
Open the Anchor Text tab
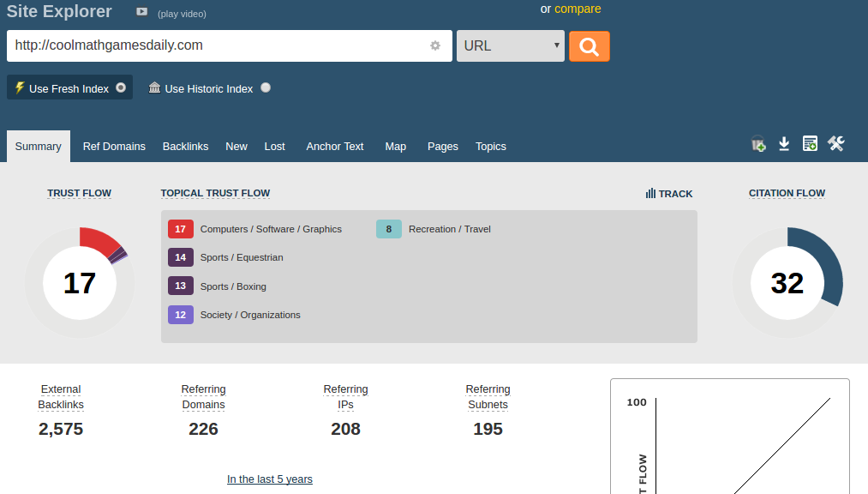point(335,146)
